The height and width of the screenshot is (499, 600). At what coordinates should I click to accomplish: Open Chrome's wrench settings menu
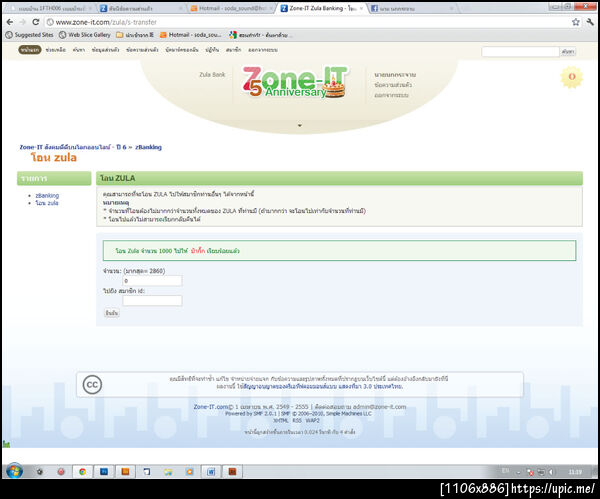[590, 22]
